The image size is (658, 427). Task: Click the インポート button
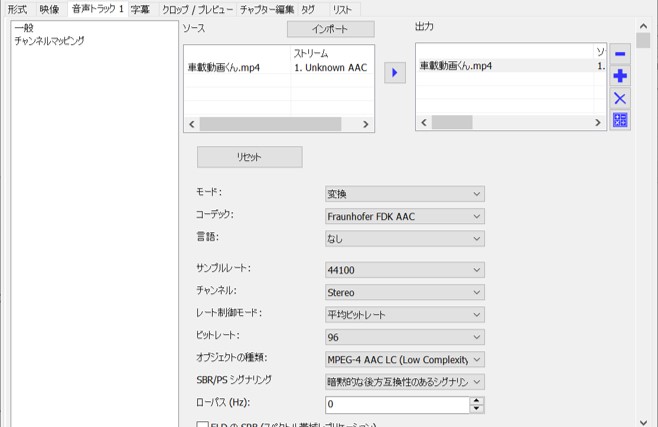pos(331,29)
